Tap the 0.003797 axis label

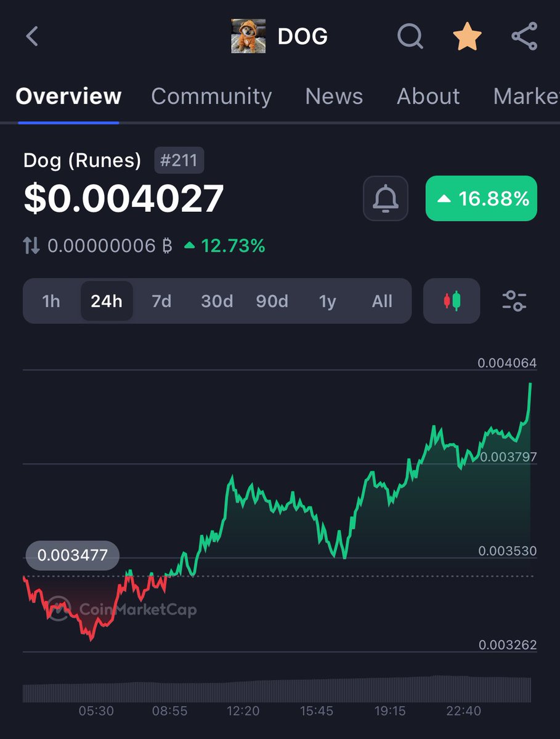pos(508,457)
